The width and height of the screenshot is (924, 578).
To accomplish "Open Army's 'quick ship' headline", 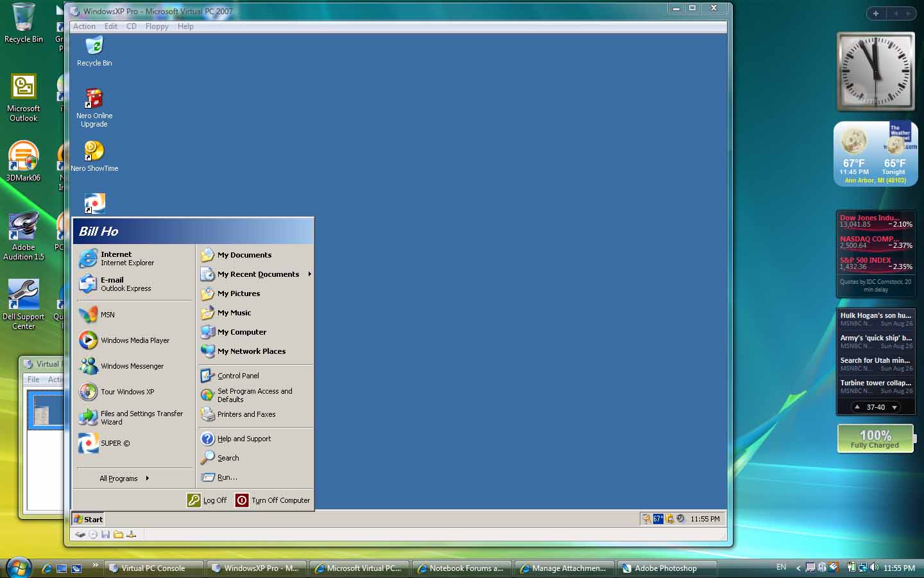I will pyautogui.click(x=875, y=342).
